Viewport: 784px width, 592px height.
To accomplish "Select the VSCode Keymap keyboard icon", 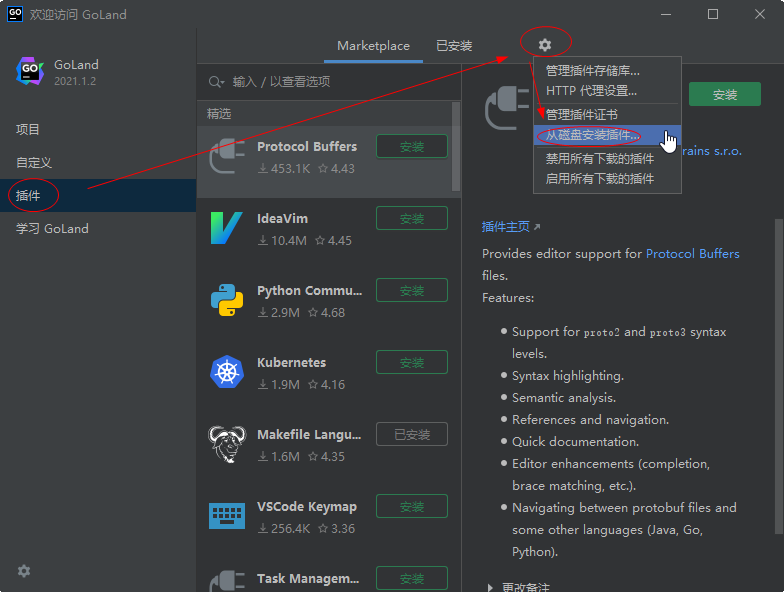I will [x=227, y=516].
